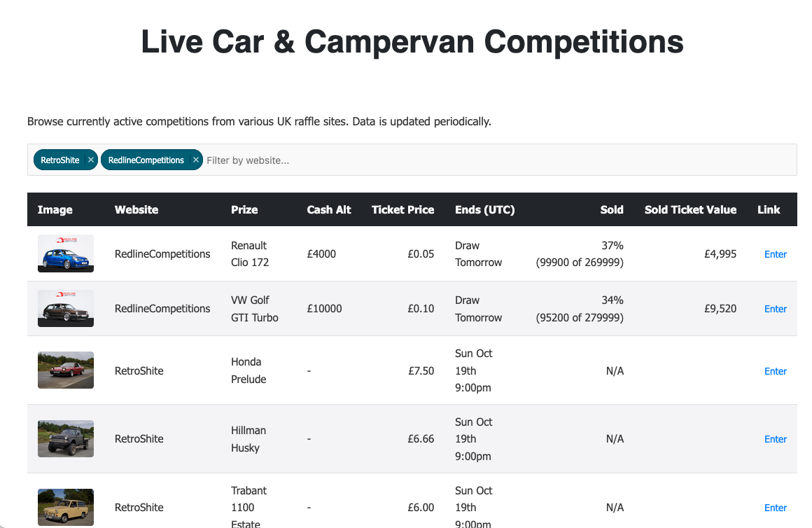Open the Hillman Husky car thumbnail
The image size is (812, 528).
point(65,438)
